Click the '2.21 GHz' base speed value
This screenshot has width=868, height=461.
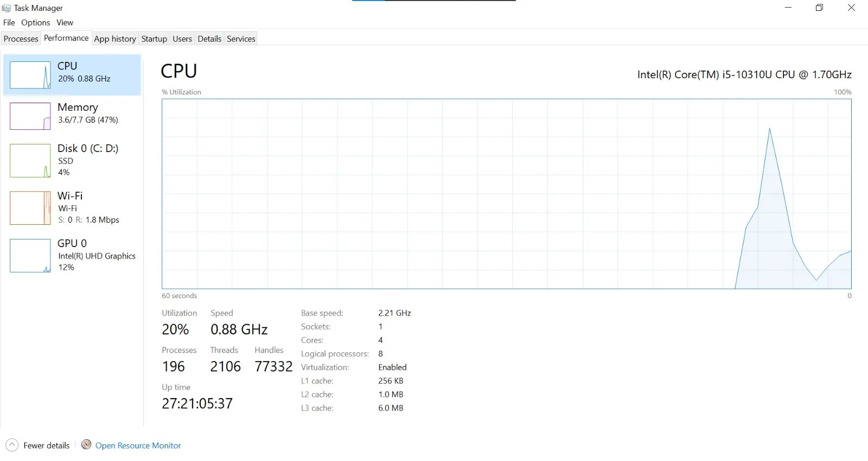click(394, 313)
